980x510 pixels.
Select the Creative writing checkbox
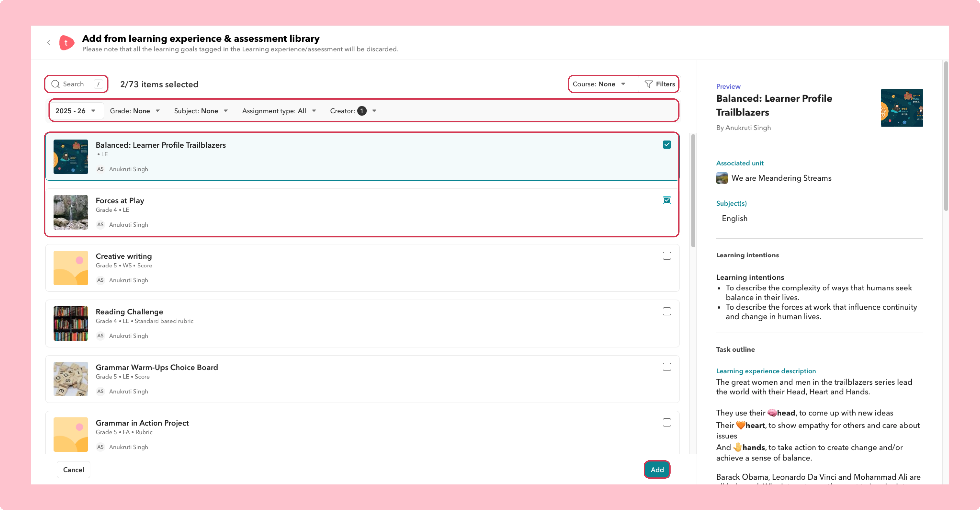667,256
